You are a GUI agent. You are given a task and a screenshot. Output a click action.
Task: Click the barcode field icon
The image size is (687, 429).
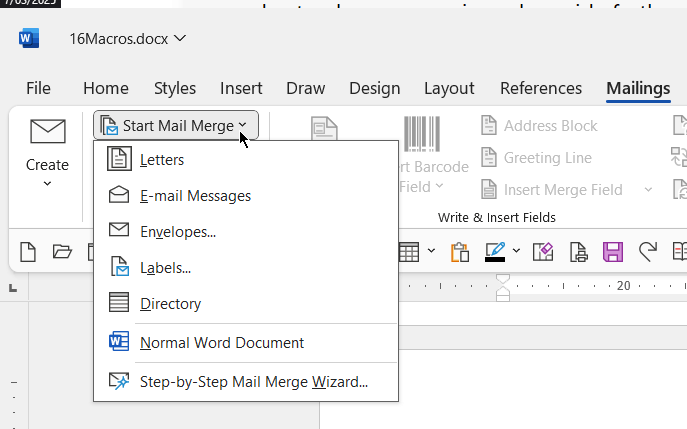[x=421, y=134]
